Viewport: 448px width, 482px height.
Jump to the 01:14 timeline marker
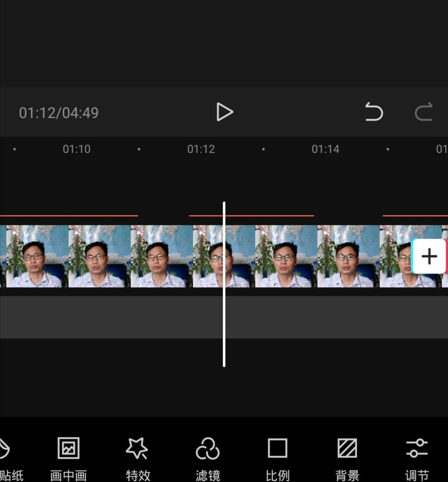tap(325, 149)
